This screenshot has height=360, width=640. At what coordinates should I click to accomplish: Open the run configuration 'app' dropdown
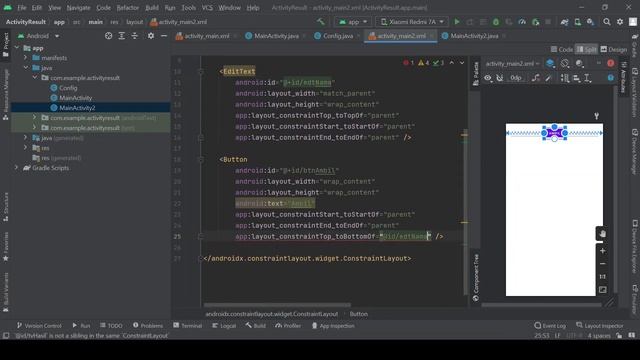353,22
